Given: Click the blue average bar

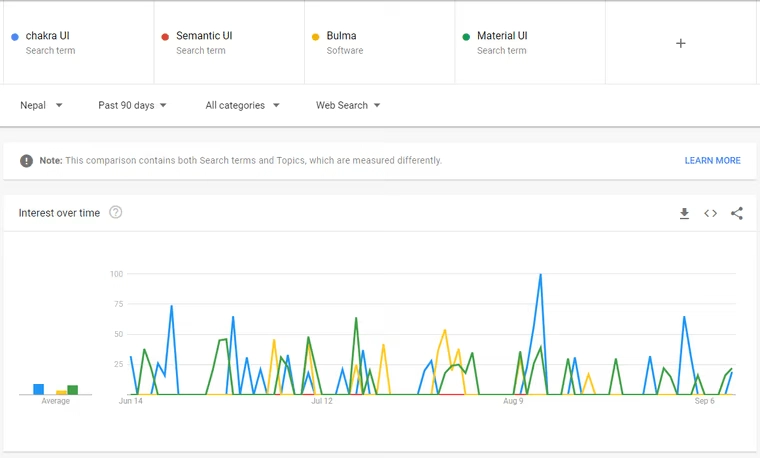Looking at the screenshot, I should coord(38,389).
